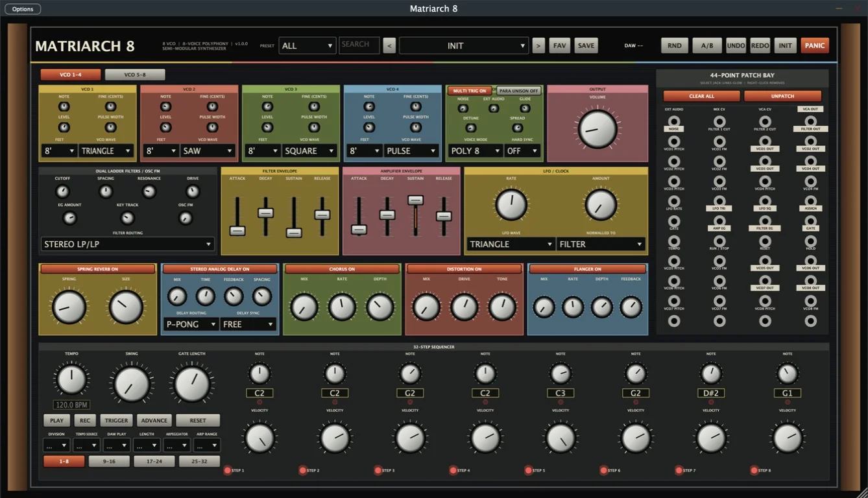The image size is (868, 498).
Task: Show sequencer steps 1-8
Action: point(64,462)
